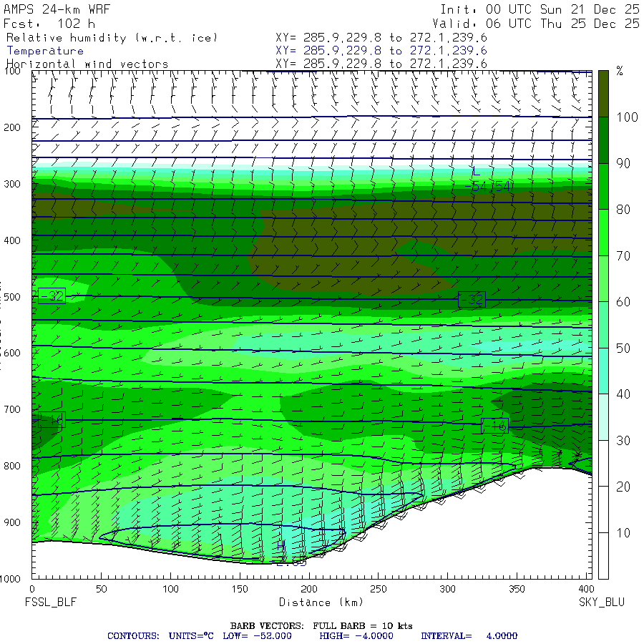644x644 pixels.
Task: Click the 'Relative humidity (w.r.t. ice)' label
Action: click(x=112, y=38)
